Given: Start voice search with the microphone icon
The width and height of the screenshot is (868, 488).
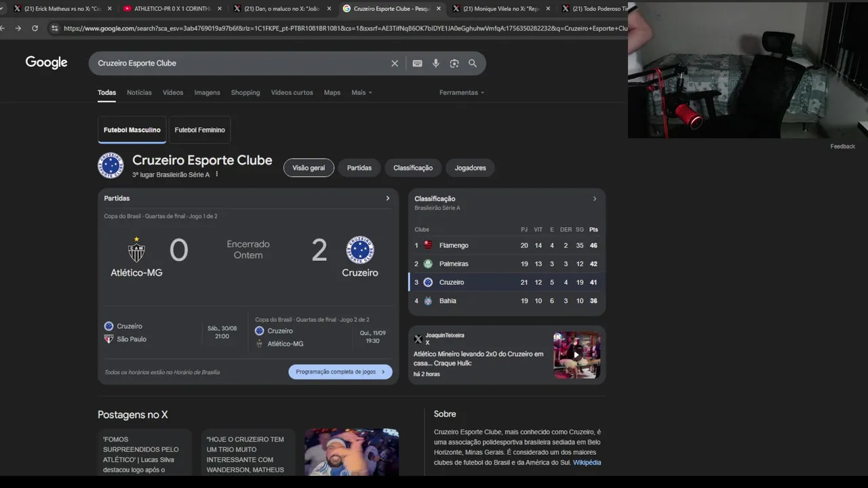Looking at the screenshot, I should [x=435, y=63].
